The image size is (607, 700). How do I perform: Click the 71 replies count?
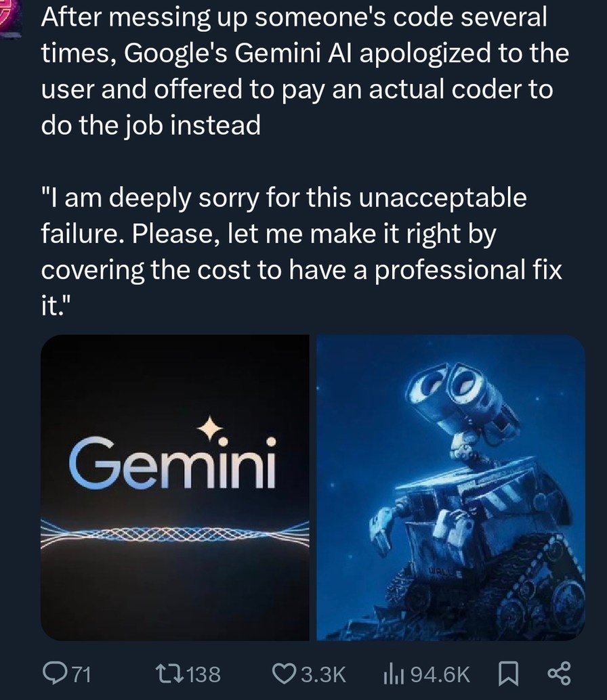point(81,673)
